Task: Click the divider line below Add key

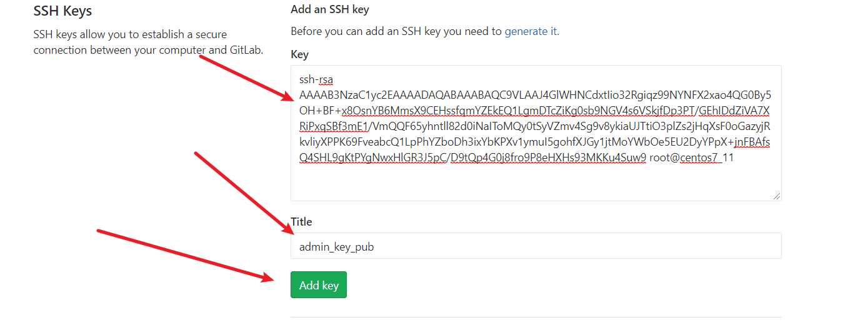Action: click(x=536, y=317)
